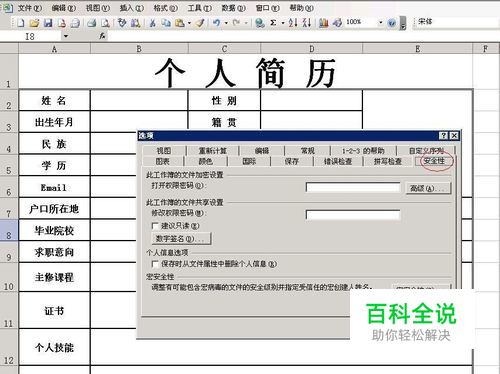Click the fx Insert Function icon
500x374 pixels.
pos(102,36)
